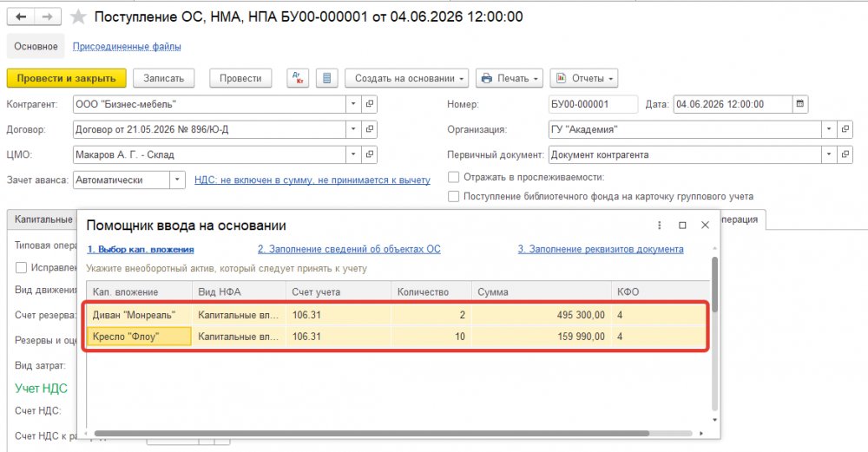Screen dimensions: 868x452
Task: Sort by the Сумма column header
Action: click(542, 292)
